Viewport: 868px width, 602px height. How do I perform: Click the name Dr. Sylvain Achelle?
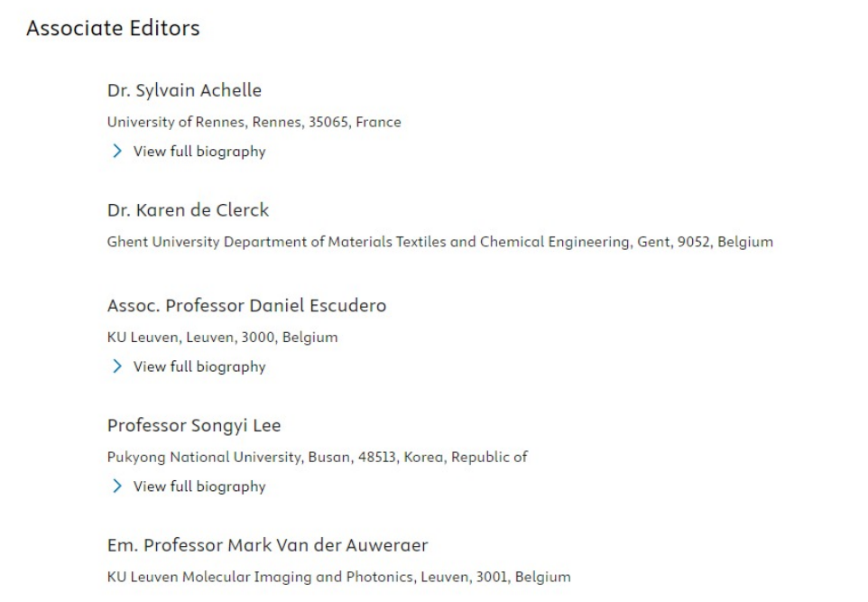(x=184, y=90)
